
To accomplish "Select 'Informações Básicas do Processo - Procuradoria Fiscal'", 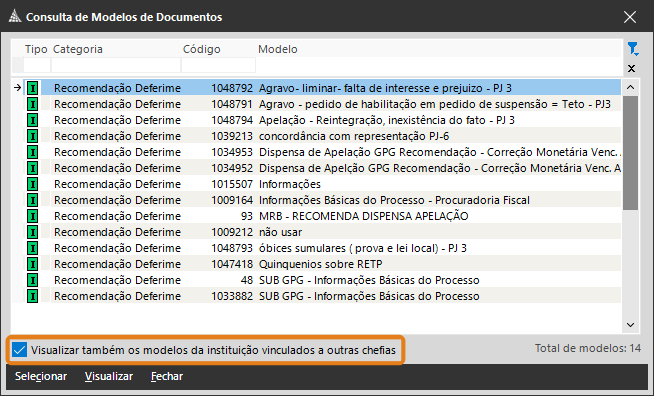I will coord(394,200).
